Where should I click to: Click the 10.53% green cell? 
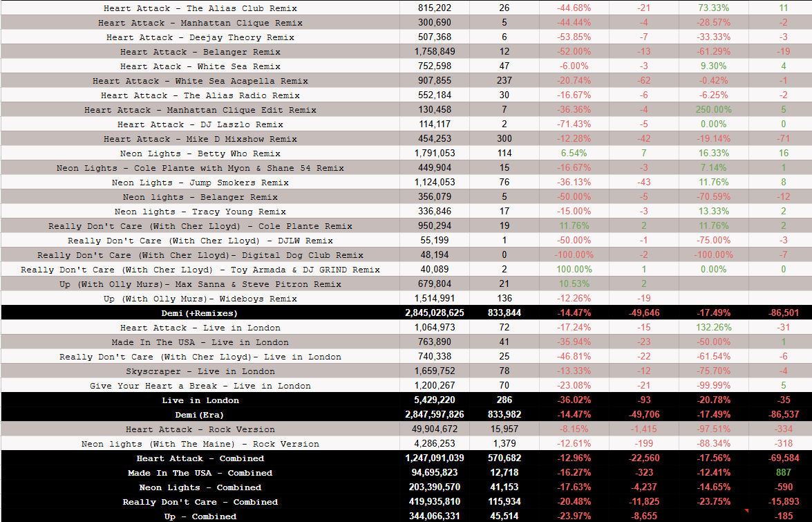tap(574, 283)
